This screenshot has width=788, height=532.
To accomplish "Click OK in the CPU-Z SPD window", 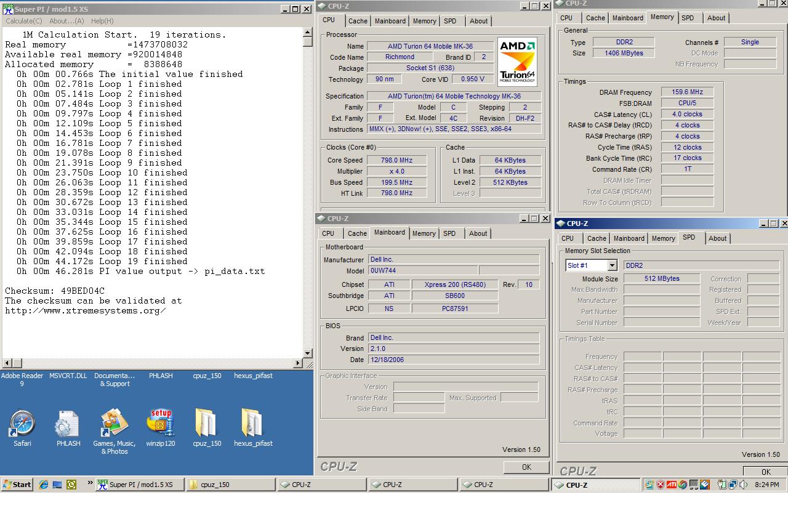I will [x=765, y=471].
